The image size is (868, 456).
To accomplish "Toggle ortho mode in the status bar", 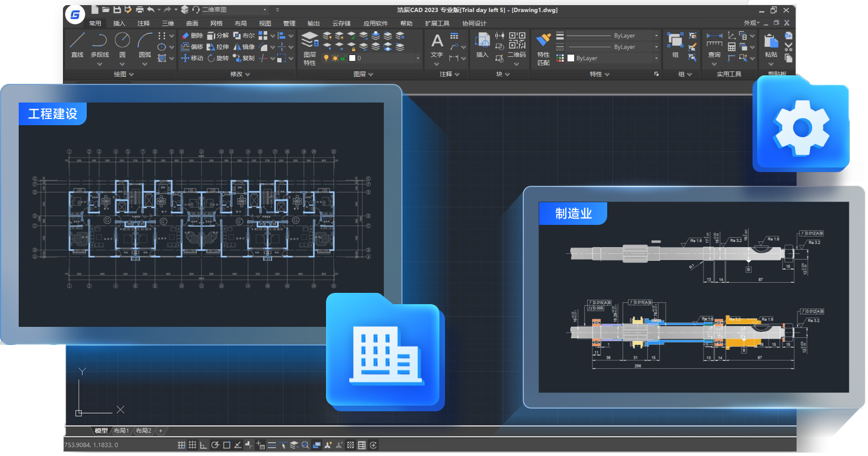I will point(202,445).
